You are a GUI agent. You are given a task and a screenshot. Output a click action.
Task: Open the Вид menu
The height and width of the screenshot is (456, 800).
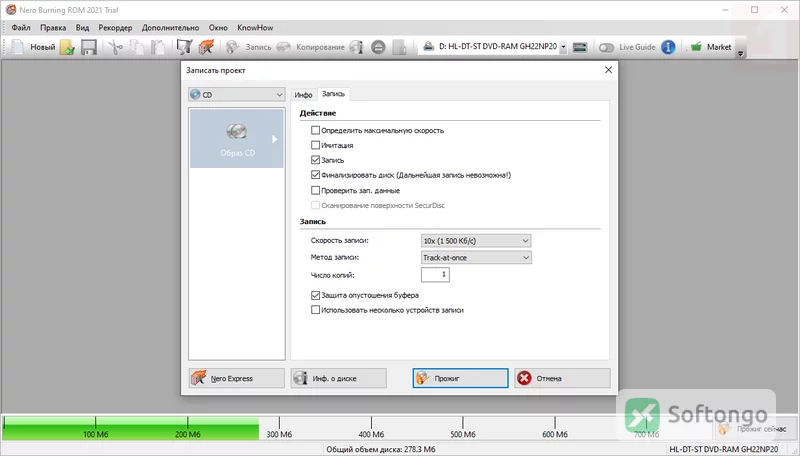click(x=82, y=28)
